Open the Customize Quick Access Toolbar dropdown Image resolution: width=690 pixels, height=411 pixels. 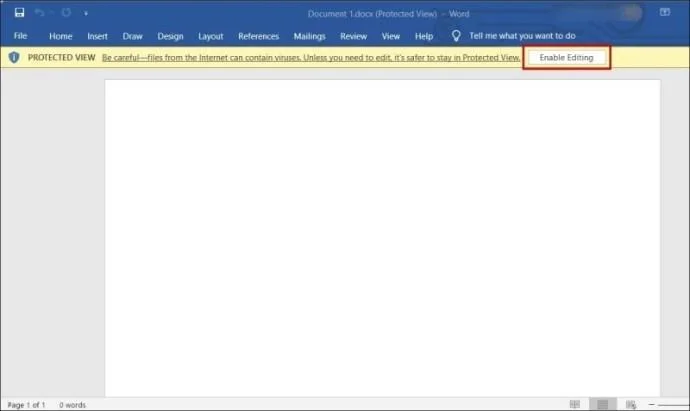click(86, 14)
